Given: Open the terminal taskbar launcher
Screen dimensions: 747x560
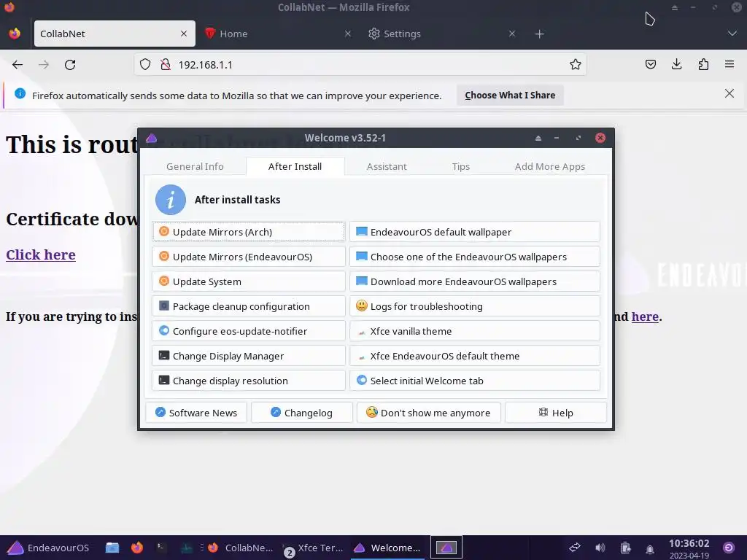Looking at the screenshot, I should 161,548.
